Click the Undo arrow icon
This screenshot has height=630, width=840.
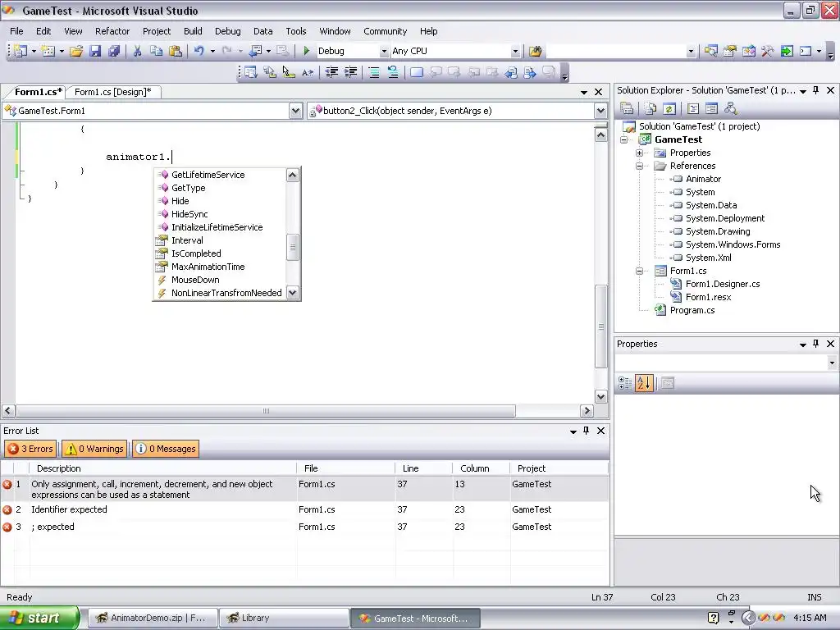199,51
